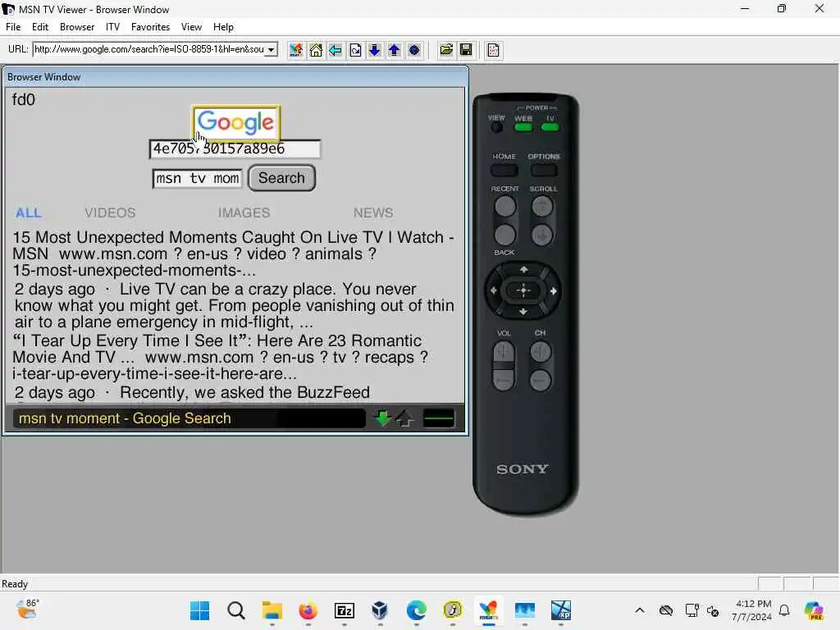The width and height of the screenshot is (840, 630).
Task: Switch to the NEWS tab
Action: click(373, 212)
